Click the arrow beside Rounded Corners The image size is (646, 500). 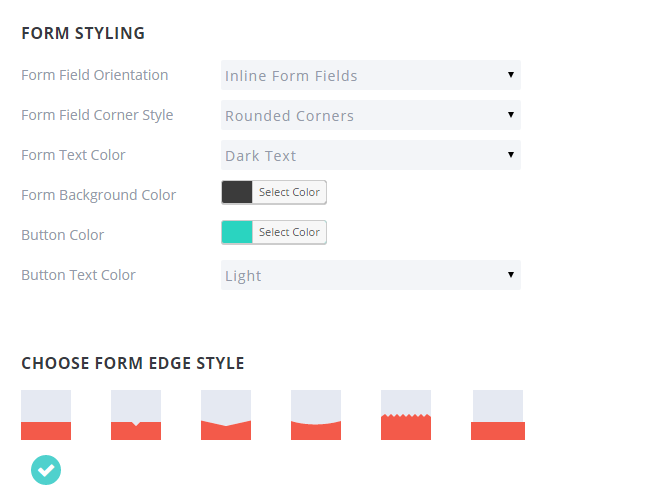[511, 114]
